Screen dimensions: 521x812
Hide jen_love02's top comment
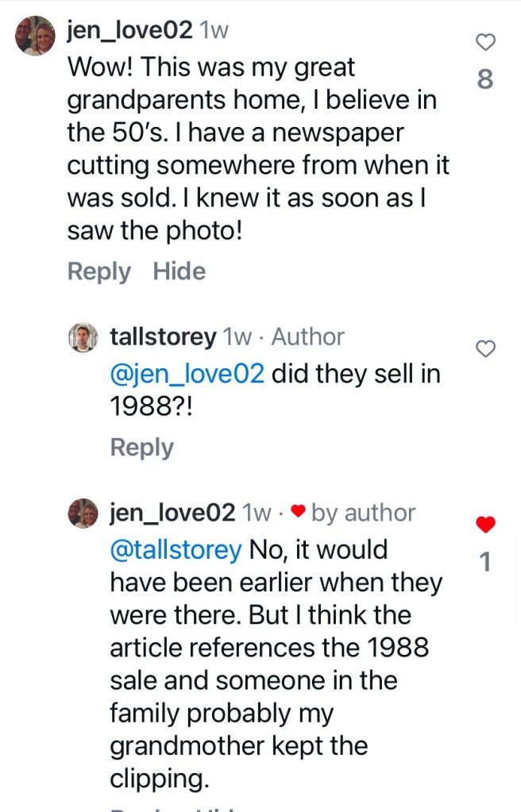(179, 271)
